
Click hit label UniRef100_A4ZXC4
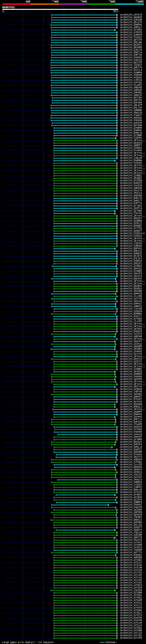tap(131, 276)
